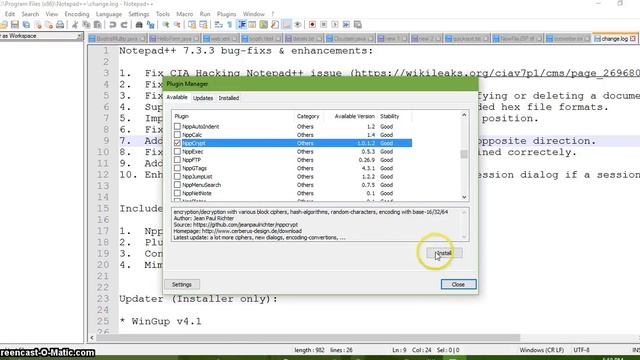The width and height of the screenshot is (640, 360).
Task: Open the Folder as Workspace panel dropdown
Action: pos(79,36)
